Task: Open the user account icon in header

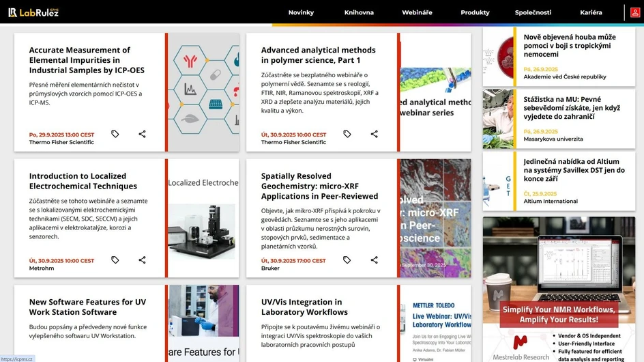Action: click(635, 12)
